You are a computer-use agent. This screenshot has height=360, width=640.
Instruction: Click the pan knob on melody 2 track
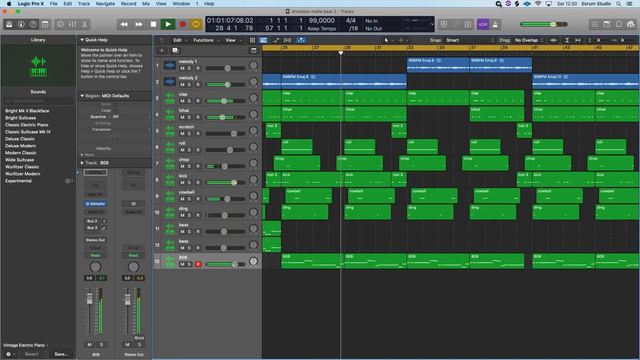pyautogui.click(x=253, y=82)
